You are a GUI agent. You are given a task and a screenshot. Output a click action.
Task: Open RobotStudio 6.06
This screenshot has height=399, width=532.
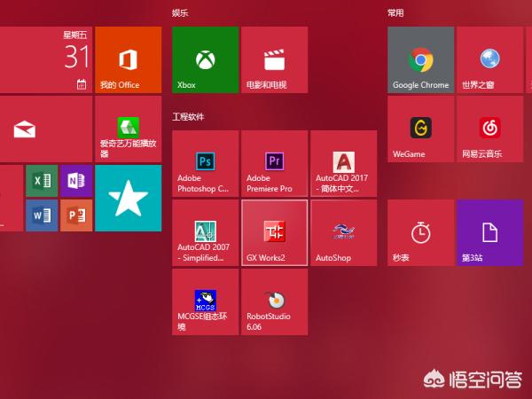pos(274,302)
